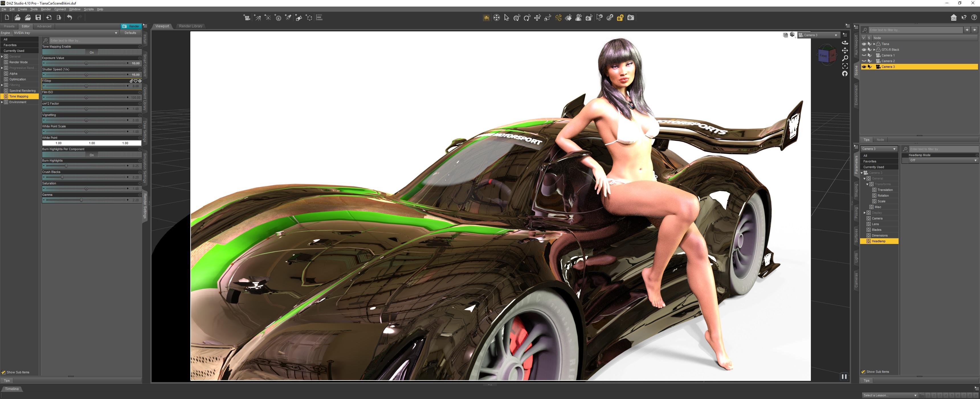Adjust the Gamma slider
The image size is (980, 399).
81,200
